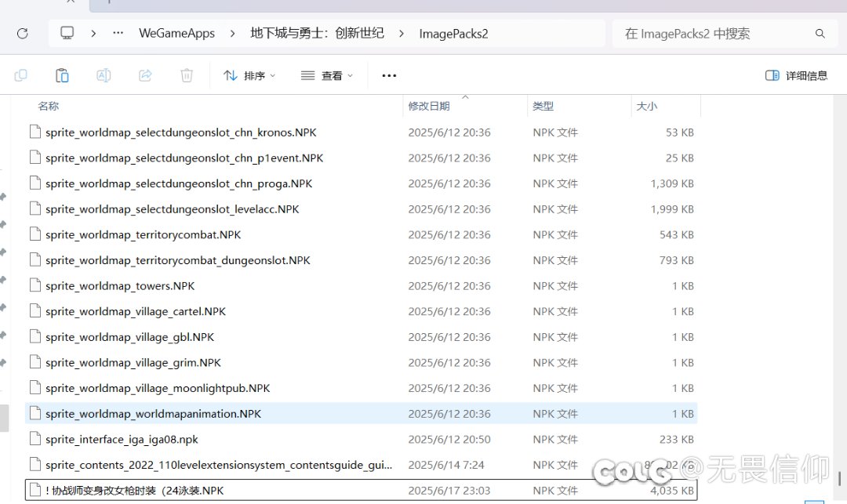Click the search magnifier icon

pos(820,34)
